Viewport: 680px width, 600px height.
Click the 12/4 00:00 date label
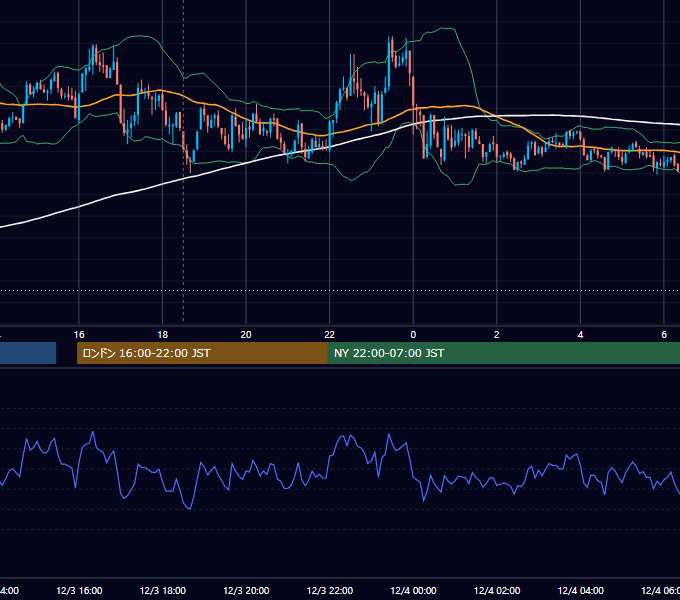pos(413,591)
